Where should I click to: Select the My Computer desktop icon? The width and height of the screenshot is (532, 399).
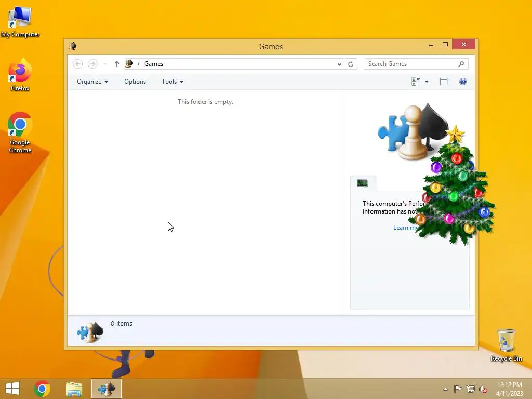(20, 22)
